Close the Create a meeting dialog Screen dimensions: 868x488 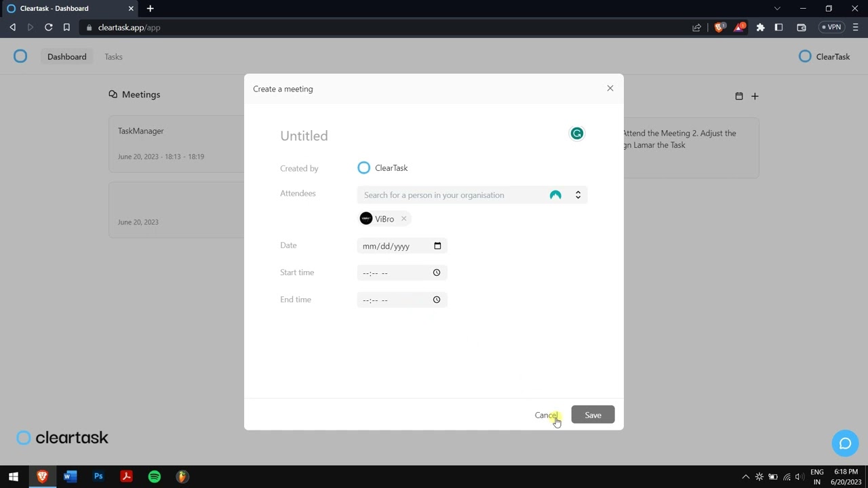click(x=610, y=88)
